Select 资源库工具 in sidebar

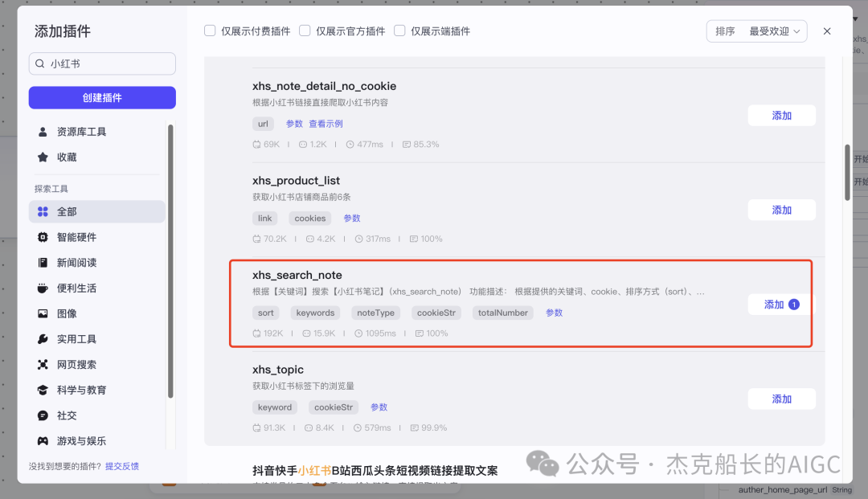coord(97,132)
